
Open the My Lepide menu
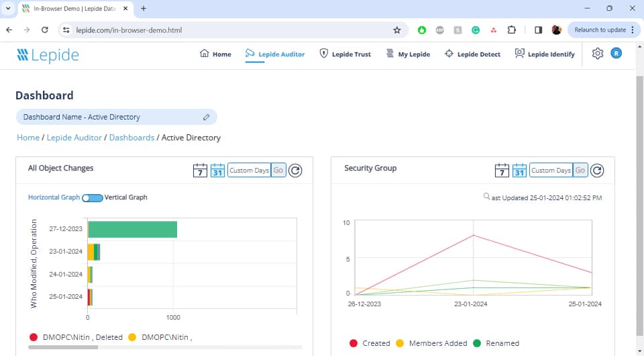coord(408,54)
